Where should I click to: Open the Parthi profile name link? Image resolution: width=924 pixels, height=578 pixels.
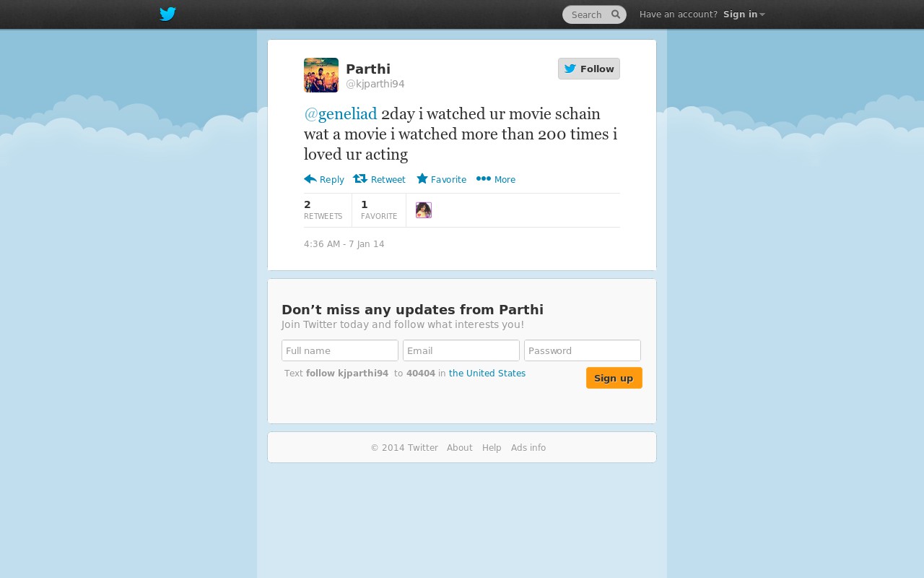(368, 69)
